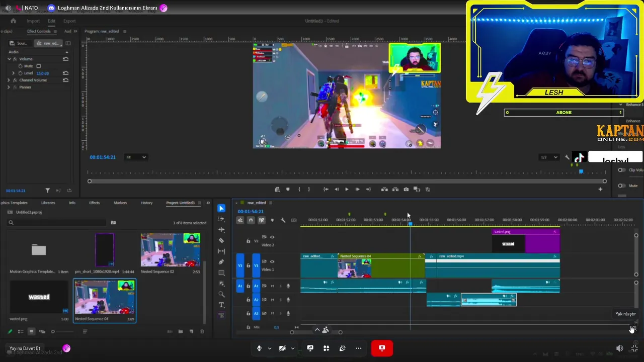Switch to the Libraries panel tab
The image size is (644, 362).
(48, 203)
